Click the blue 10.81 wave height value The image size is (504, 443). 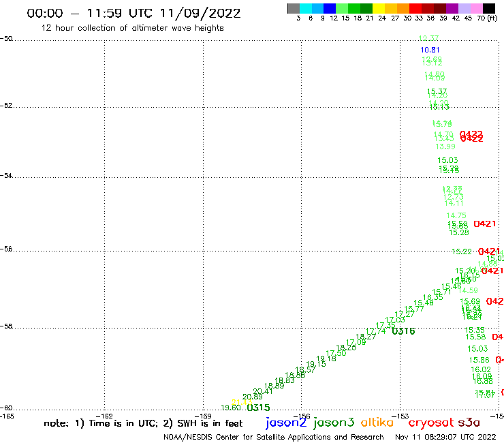[x=430, y=50]
